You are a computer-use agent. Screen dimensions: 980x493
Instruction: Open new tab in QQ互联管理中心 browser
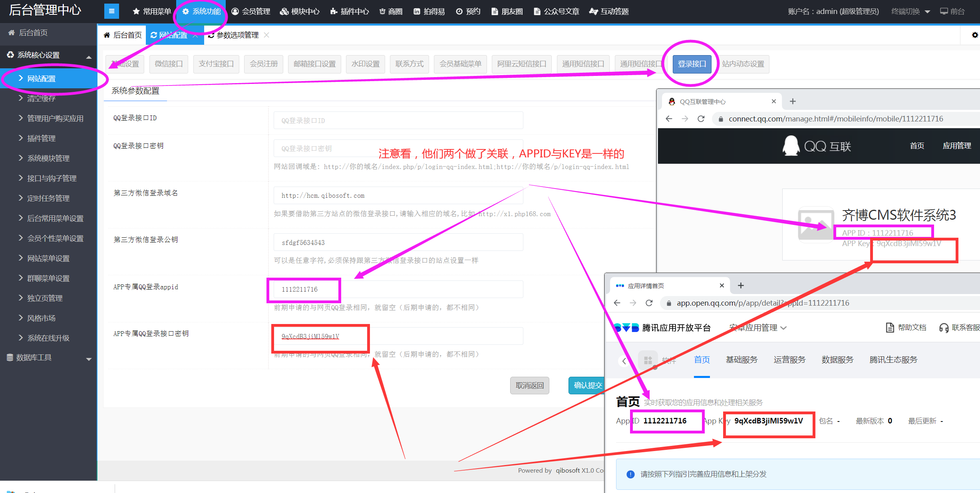pyautogui.click(x=793, y=101)
